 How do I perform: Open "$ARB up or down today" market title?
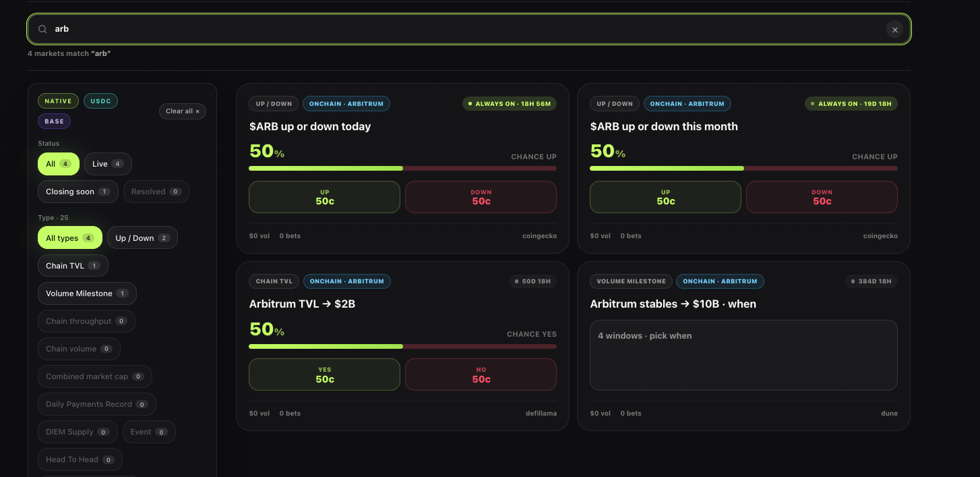[310, 126]
